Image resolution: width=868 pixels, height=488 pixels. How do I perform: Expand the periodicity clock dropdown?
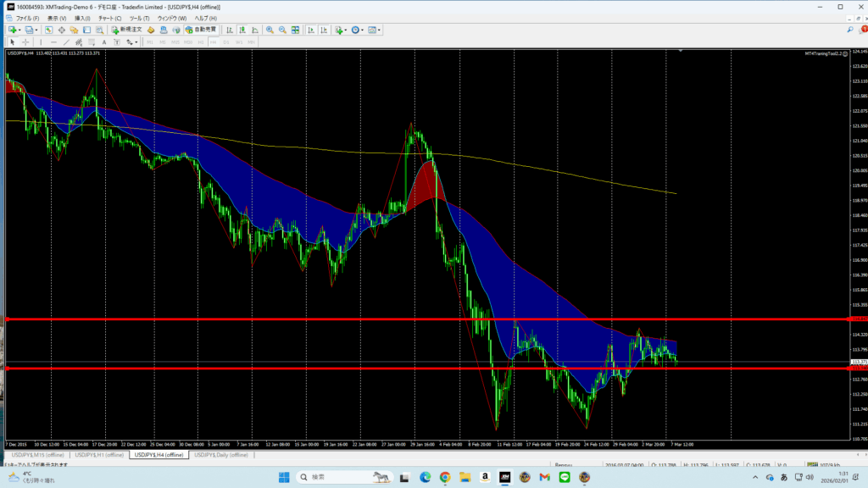363,30
